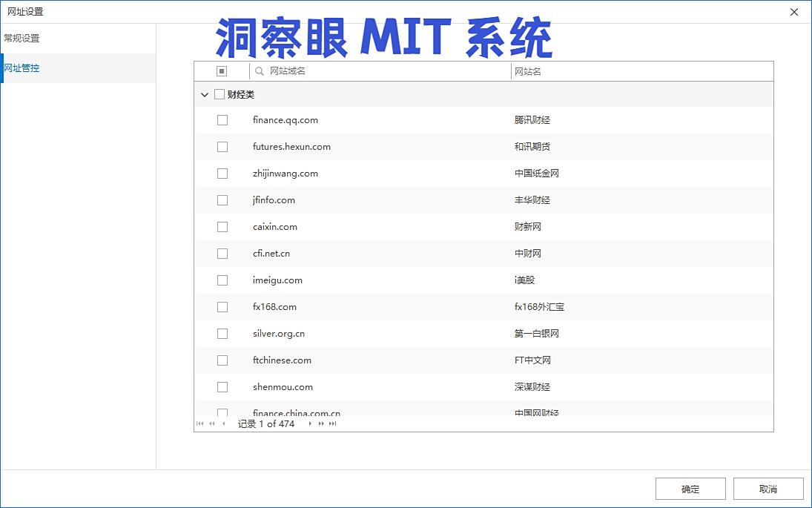Check the box for jfinfo.com
This screenshot has height=508, width=812.
222,200
